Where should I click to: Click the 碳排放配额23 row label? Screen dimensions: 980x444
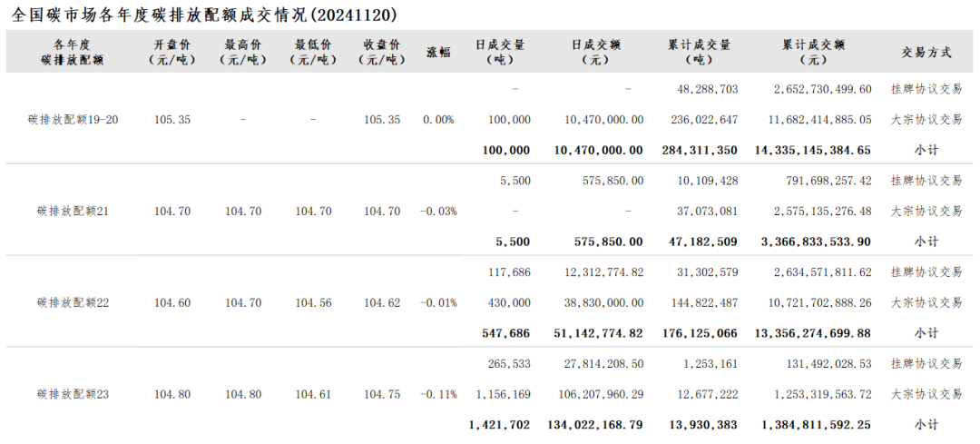click(73, 395)
